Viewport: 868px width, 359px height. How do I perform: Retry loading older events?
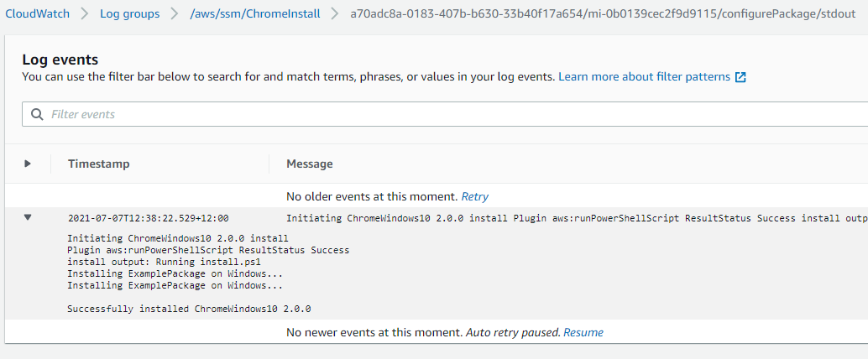pyautogui.click(x=475, y=196)
